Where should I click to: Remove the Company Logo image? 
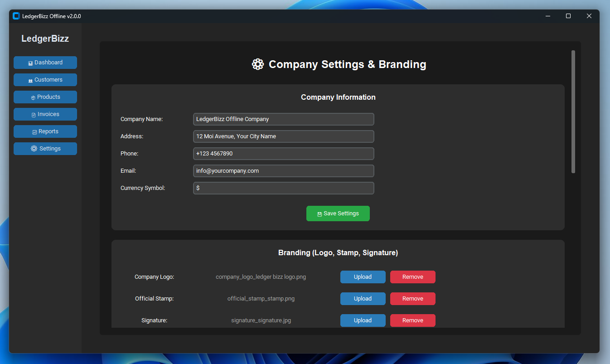(412, 277)
